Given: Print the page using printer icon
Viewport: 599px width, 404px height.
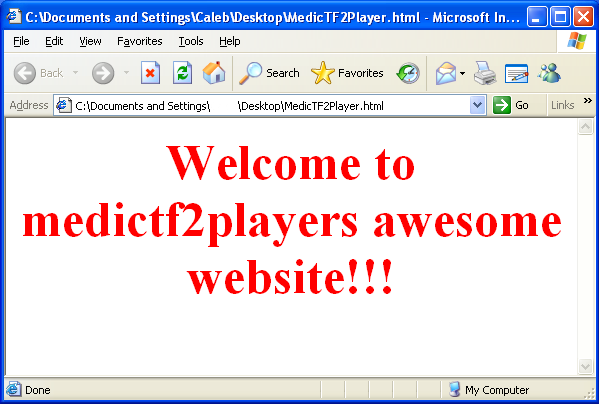Looking at the screenshot, I should tap(485, 73).
